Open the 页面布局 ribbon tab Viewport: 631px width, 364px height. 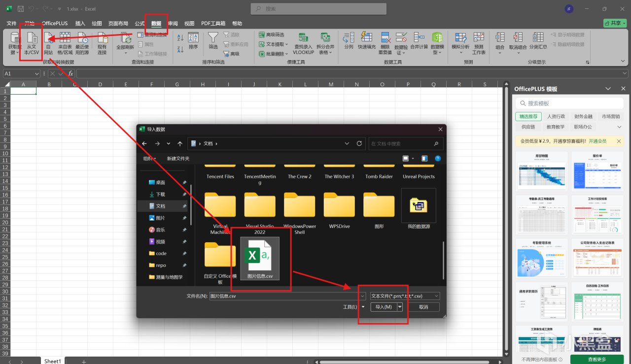(118, 23)
